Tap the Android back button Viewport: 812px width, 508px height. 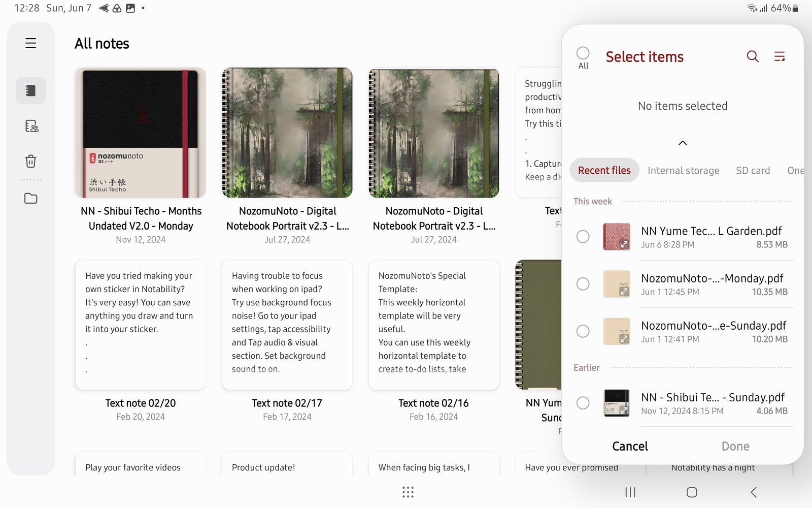coord(754,492)
